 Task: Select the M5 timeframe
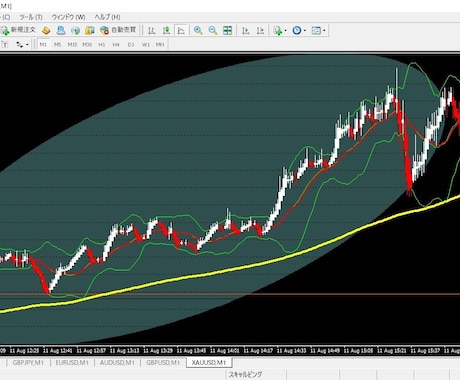(58, 44)
